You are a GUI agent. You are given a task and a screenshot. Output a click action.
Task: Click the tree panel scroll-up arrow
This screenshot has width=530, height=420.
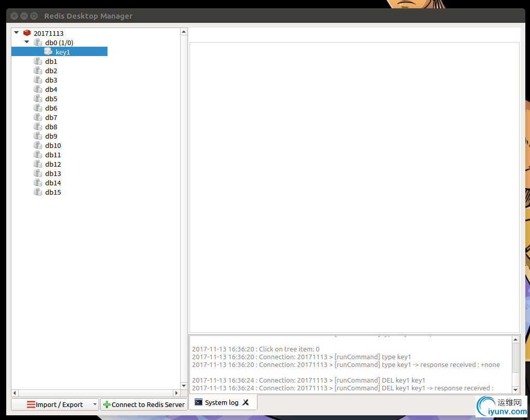184,32
